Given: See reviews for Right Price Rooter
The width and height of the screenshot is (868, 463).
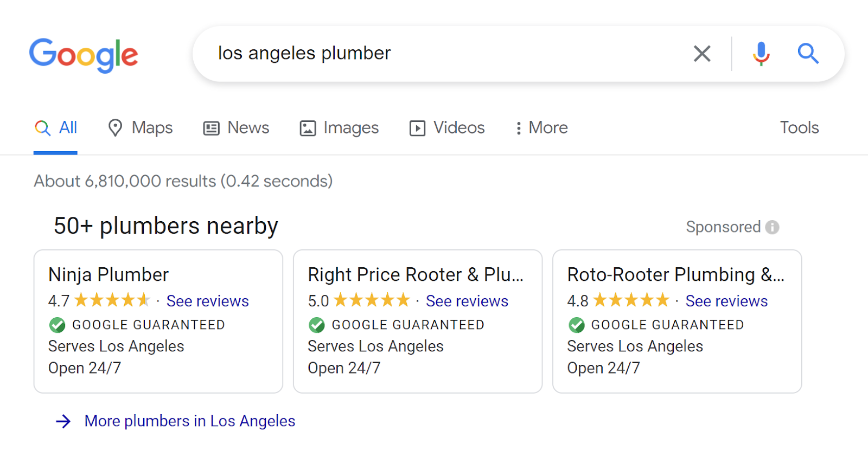Looking at the screenshot, I should (x=467, y=301).
